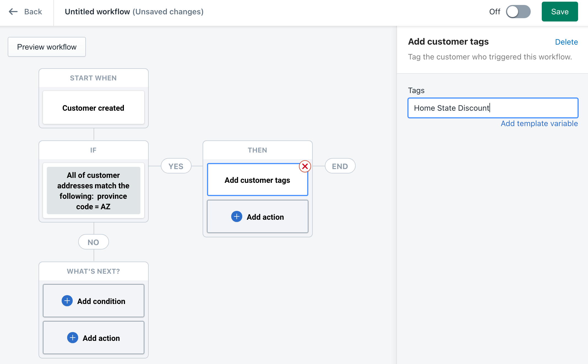Viewport: 588px width, 364px height.
Task: Click the Save button in top right
Action: (560, 11)
